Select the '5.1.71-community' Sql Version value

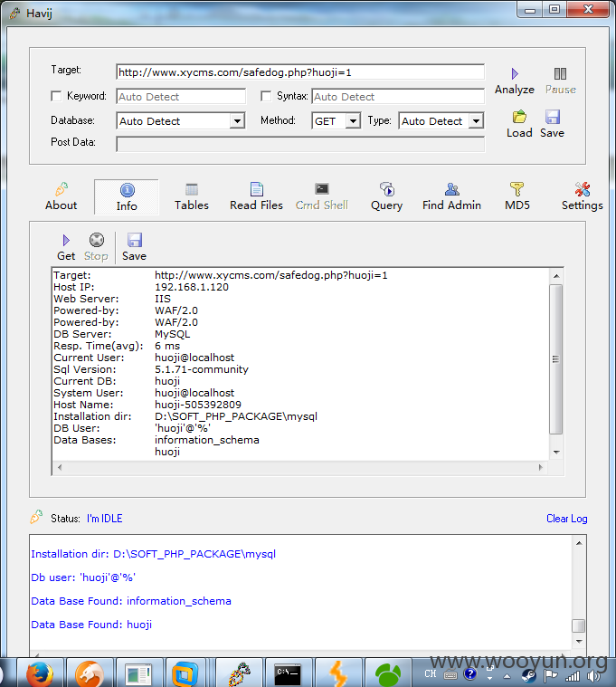[202, 369]
